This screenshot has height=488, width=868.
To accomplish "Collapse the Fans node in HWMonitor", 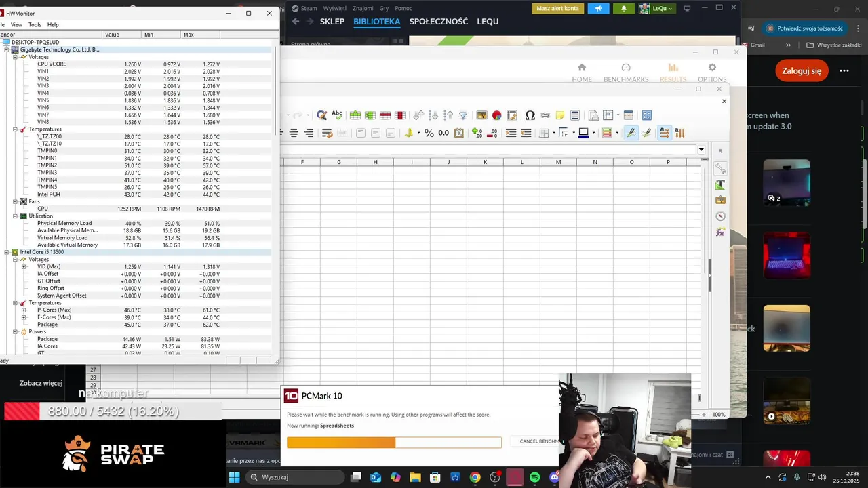I will (15, 201).
